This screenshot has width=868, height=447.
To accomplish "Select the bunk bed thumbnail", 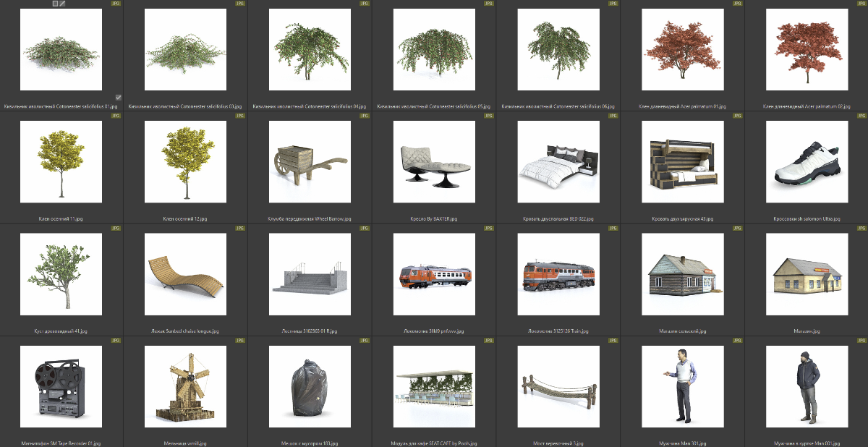I will click(x=682, y=161).
